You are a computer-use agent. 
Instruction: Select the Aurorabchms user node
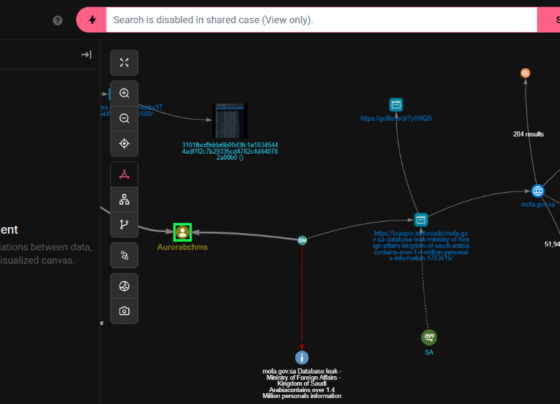[182, 232]
